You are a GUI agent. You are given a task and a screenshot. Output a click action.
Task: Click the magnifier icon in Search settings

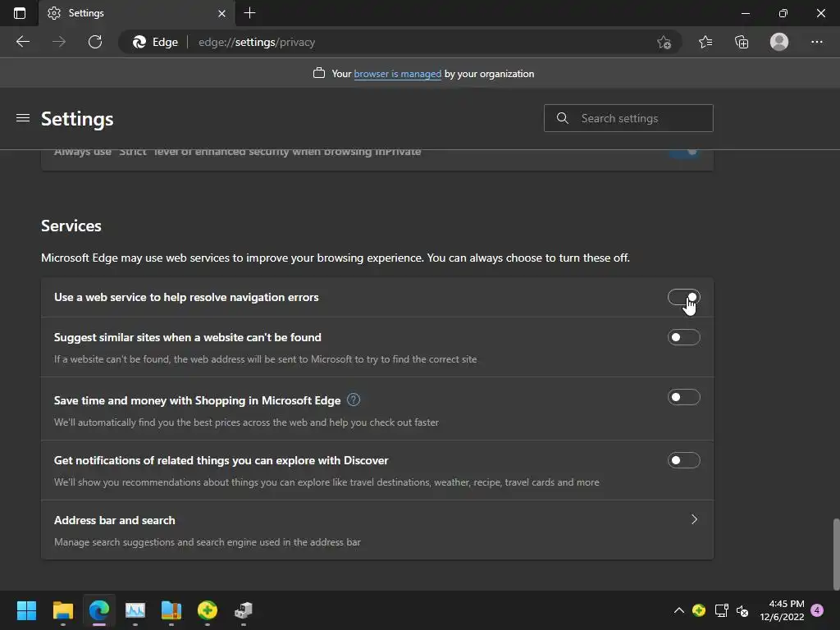point(563,118)
